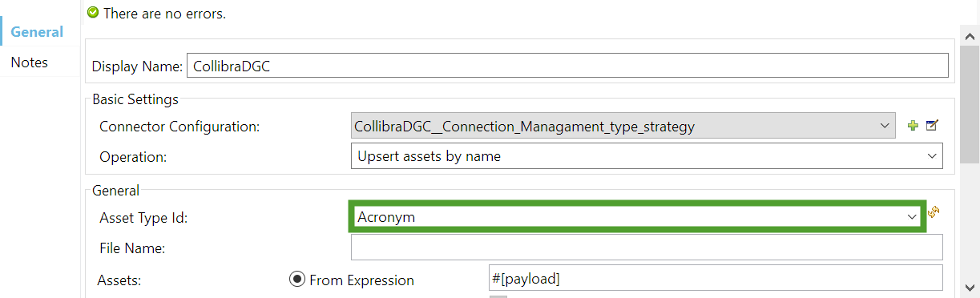Switch to the General tab
The width and height of the screenshot is (980, 298).
(37, 32)
